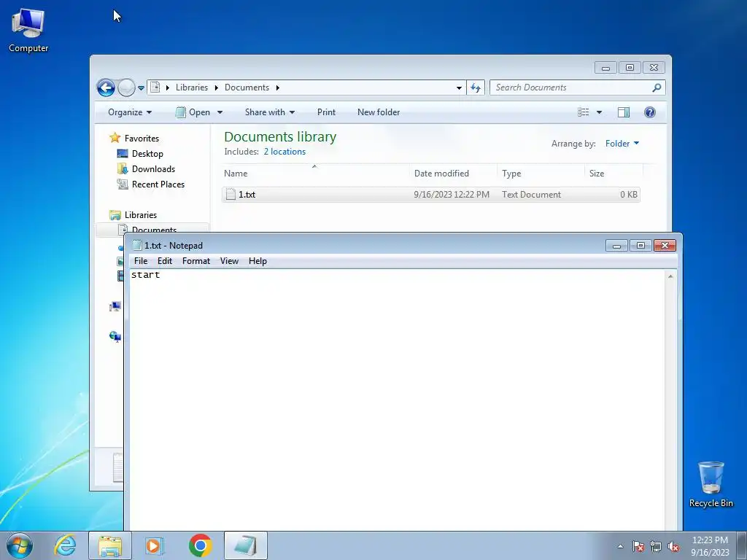
Task: Open the Windows Start button
Action: [20, 545]
